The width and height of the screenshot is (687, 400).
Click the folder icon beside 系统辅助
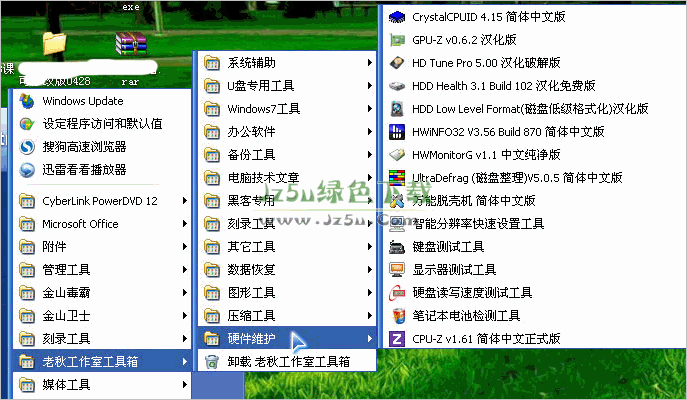pos(212,63)
